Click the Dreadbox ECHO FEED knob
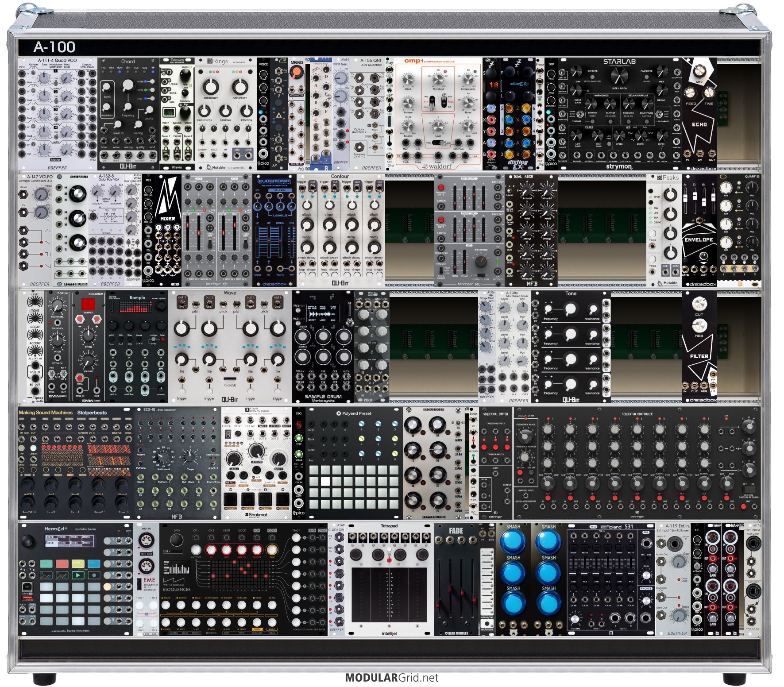 [x=690, y=93]
